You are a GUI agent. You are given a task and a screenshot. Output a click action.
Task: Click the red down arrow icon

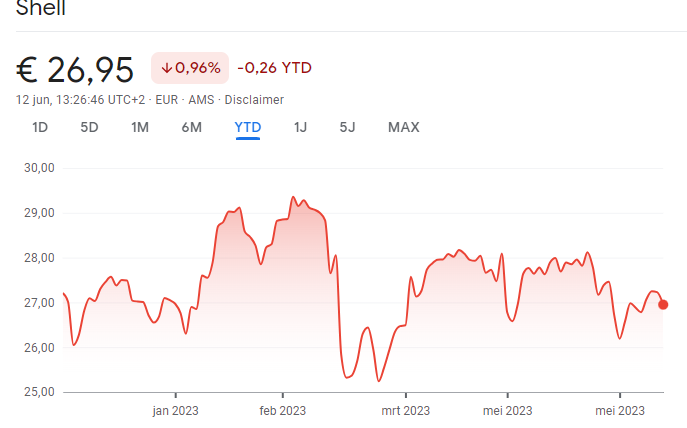tap(166, 68)
